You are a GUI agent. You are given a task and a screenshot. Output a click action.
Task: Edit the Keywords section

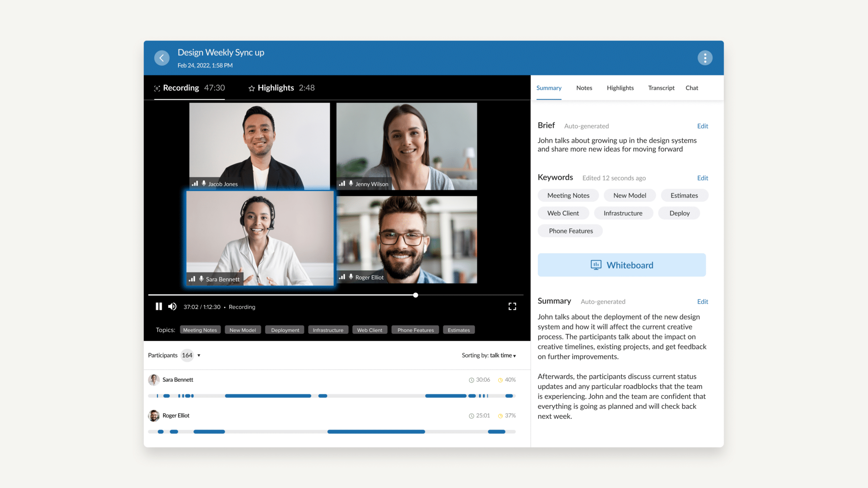(702, 178)
